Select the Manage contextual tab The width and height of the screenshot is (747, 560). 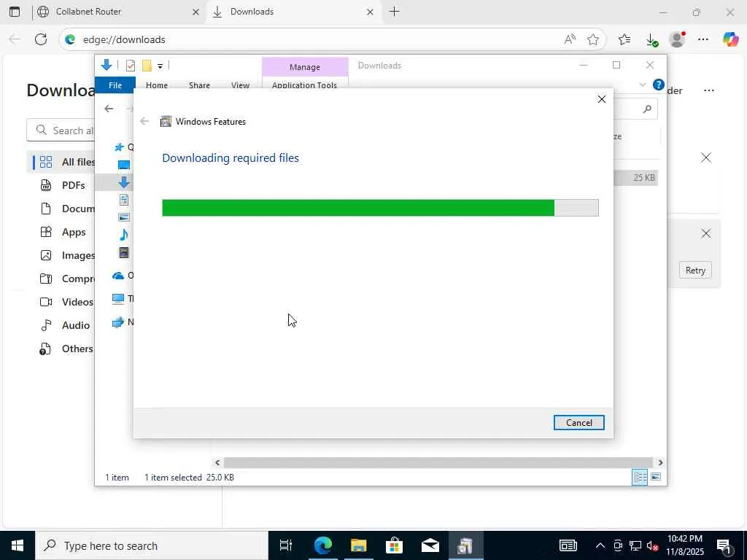pyautogui.click(x=305, y=67)
